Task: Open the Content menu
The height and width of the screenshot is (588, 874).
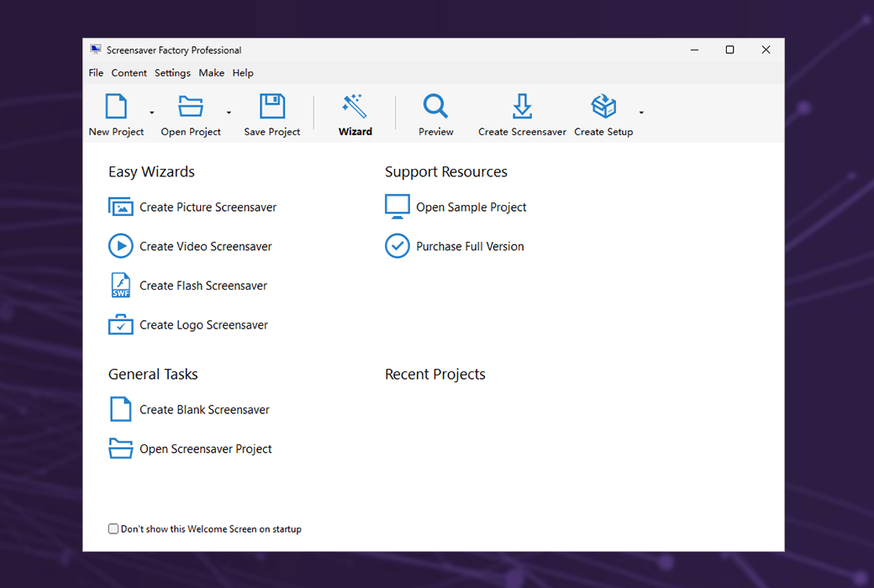Action: coord(129,73)
